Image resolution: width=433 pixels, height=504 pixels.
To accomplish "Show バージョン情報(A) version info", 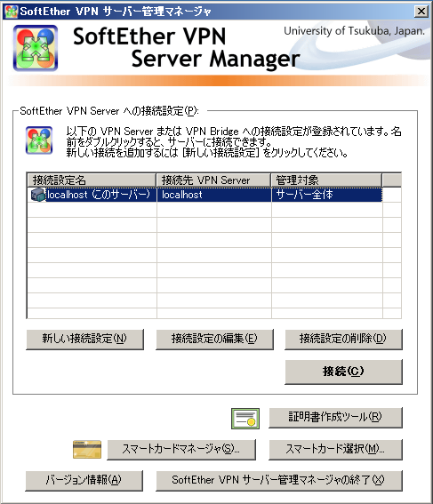I will click(84, 481).
